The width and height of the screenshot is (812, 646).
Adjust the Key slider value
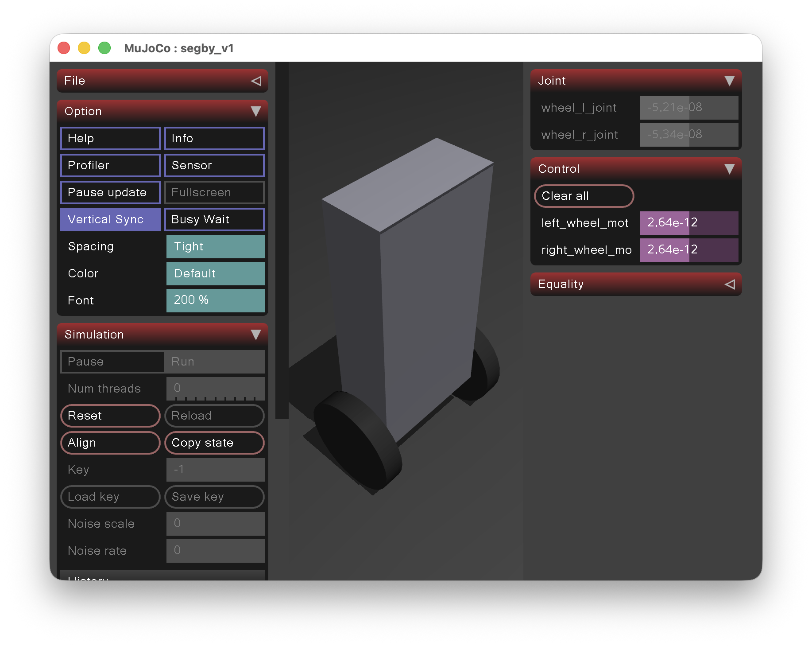click(x=215, y=470)
